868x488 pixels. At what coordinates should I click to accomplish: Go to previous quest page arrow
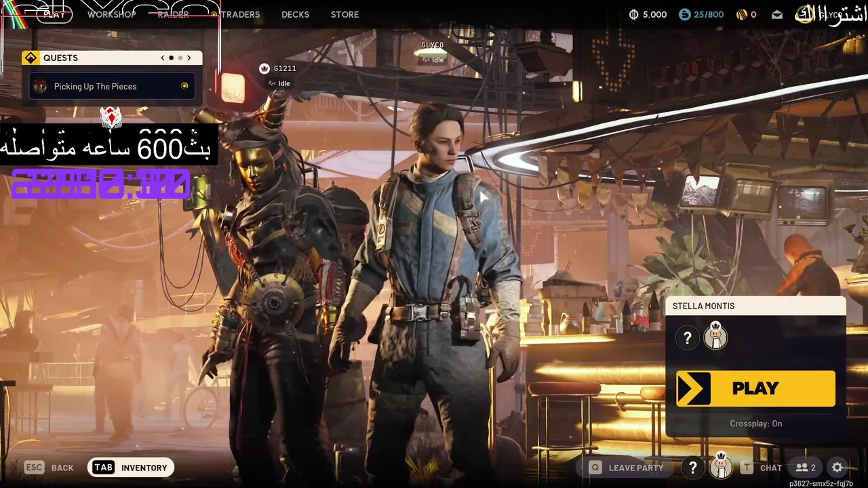[163, 58]
